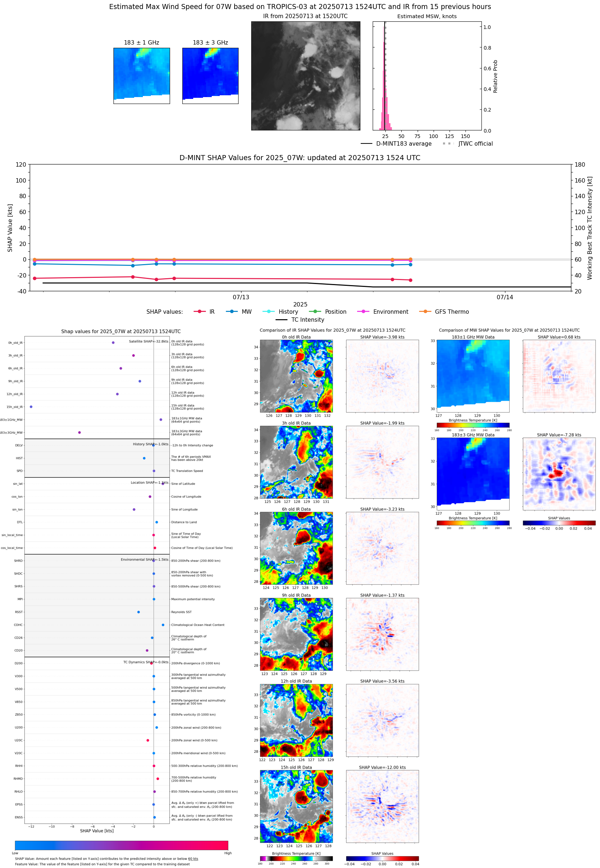Click the "D-MINT SHAP Values for 2025_07W" chart title

(300, 158)
